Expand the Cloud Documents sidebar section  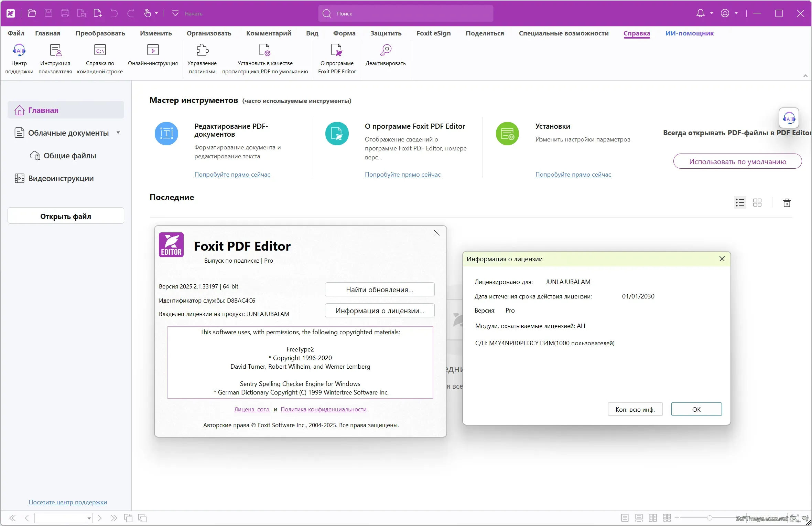[118, 133]
